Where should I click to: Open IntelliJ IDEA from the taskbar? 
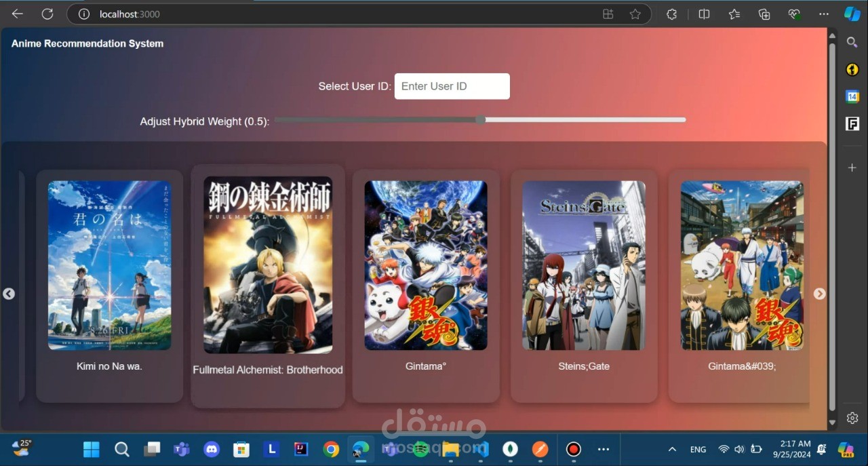pos(301,449)
